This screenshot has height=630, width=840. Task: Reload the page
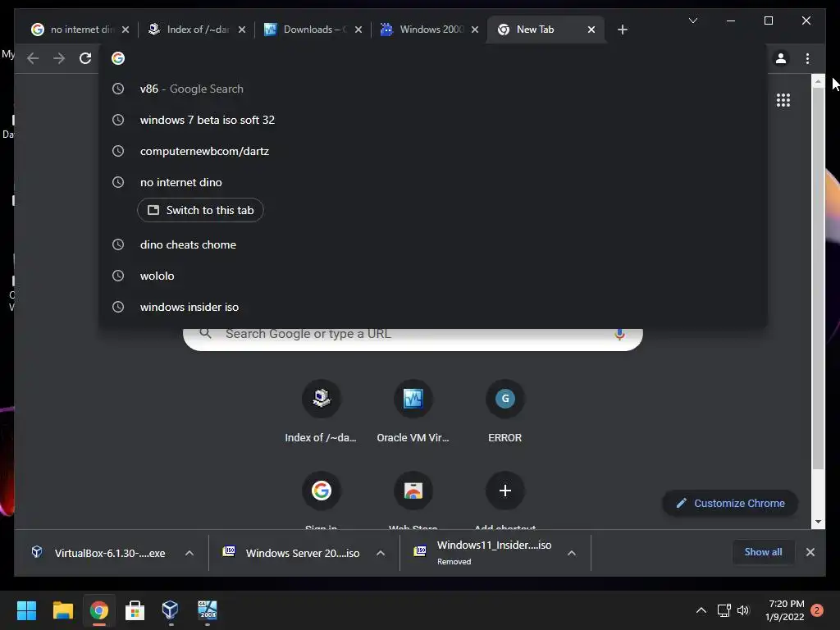(x=85, y=58)
